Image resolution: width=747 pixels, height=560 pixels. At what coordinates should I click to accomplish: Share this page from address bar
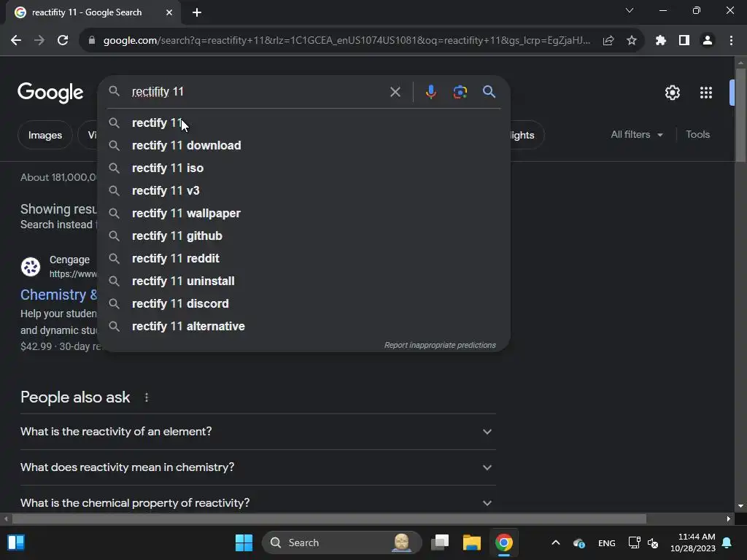pyautogui.click(x=608, y=41)
